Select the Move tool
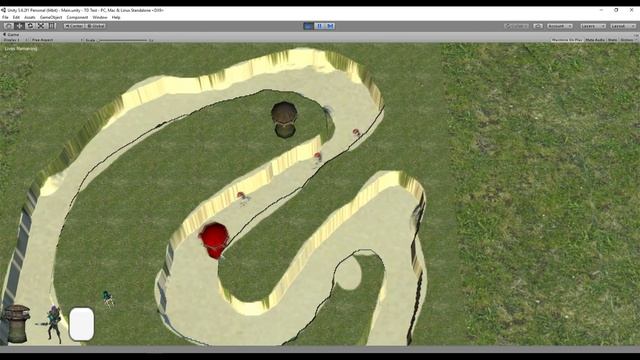 (19, 26)
